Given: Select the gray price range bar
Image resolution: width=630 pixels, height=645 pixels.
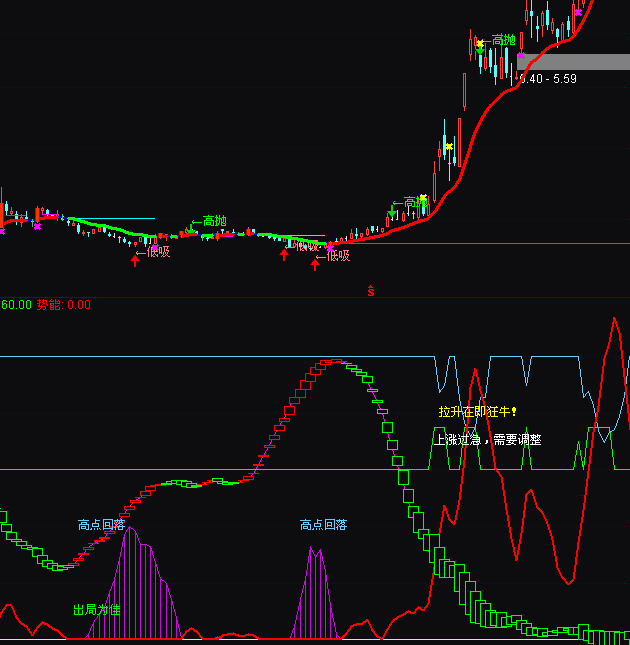Looking at the screenshot, I should 573,61.
